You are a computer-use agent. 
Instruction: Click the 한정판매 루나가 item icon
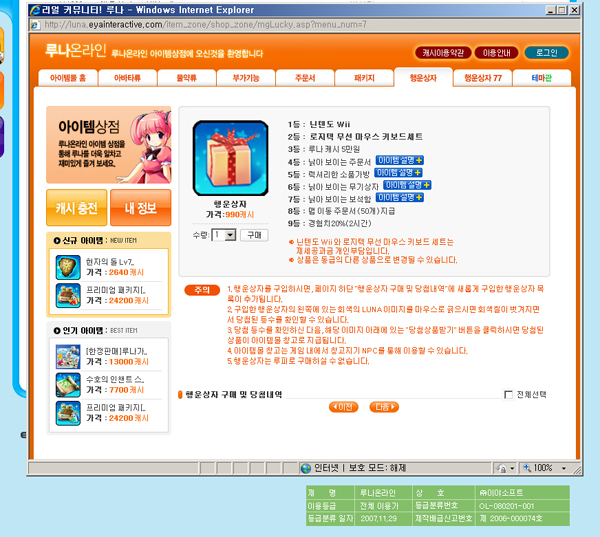tap(68, 357)
